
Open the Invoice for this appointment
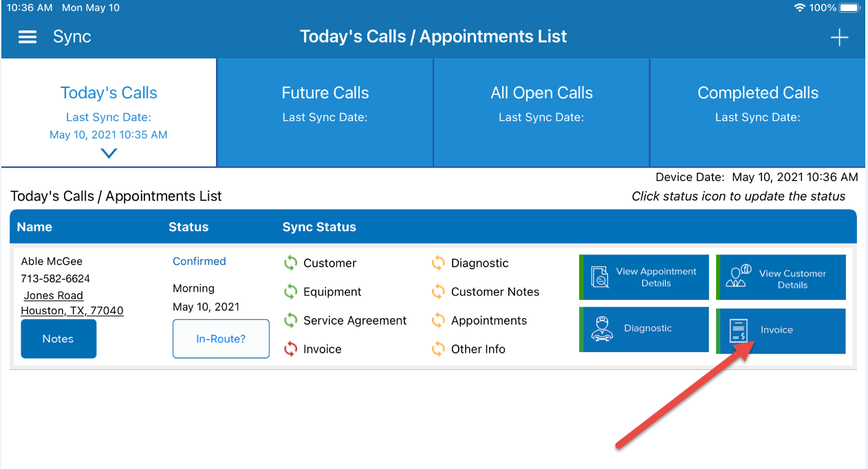[x=781, y=331]
